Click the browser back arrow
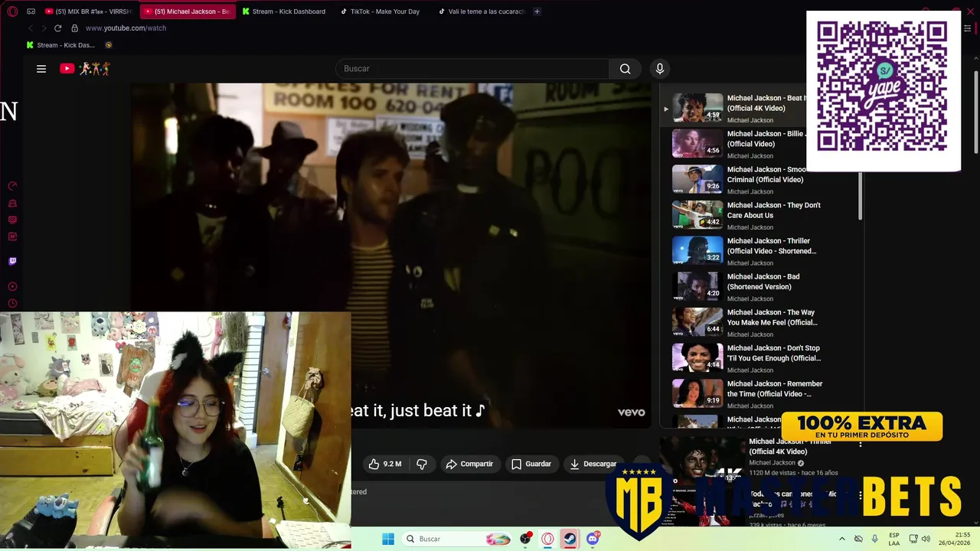Screen dimensions: 980x551 coord(30,28)
